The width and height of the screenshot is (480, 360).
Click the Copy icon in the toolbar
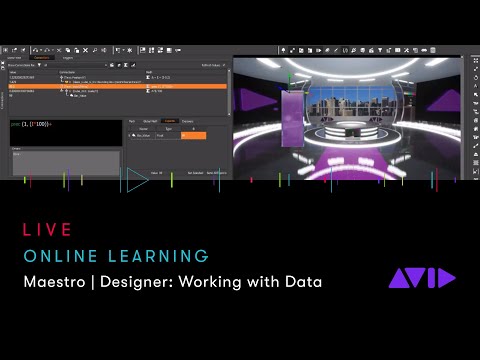68,50
